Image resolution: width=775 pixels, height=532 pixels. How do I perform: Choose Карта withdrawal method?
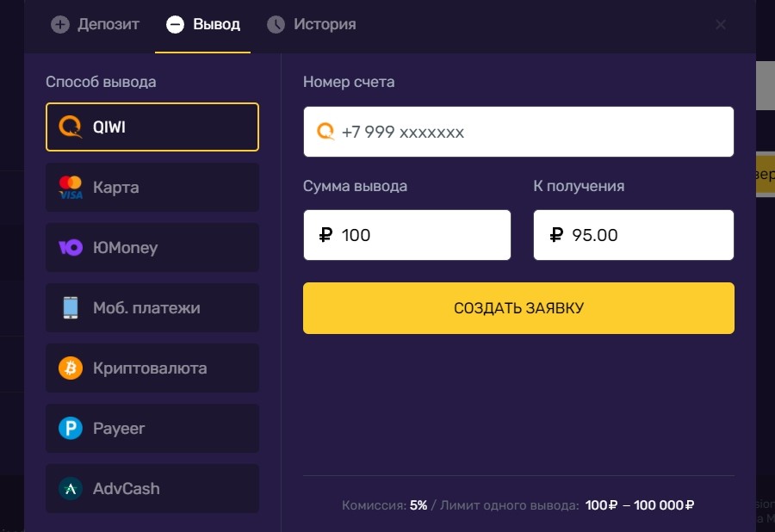[x=152, y=188]
